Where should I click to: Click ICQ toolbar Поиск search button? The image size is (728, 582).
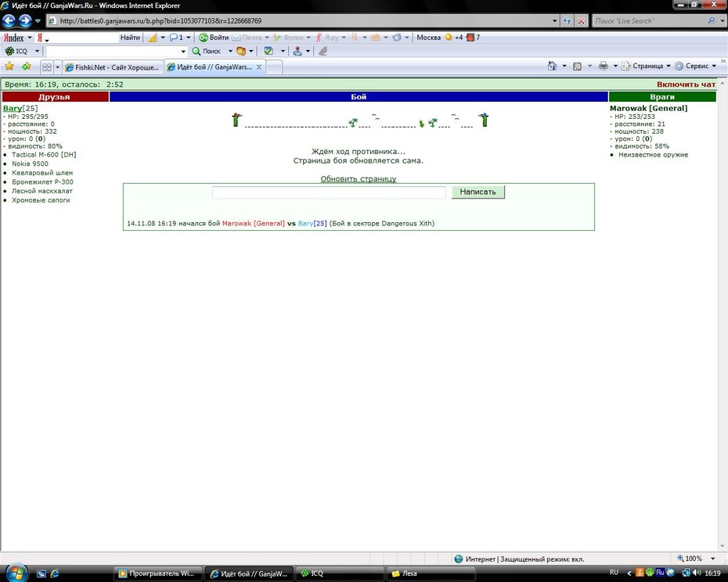click(207, 51)
